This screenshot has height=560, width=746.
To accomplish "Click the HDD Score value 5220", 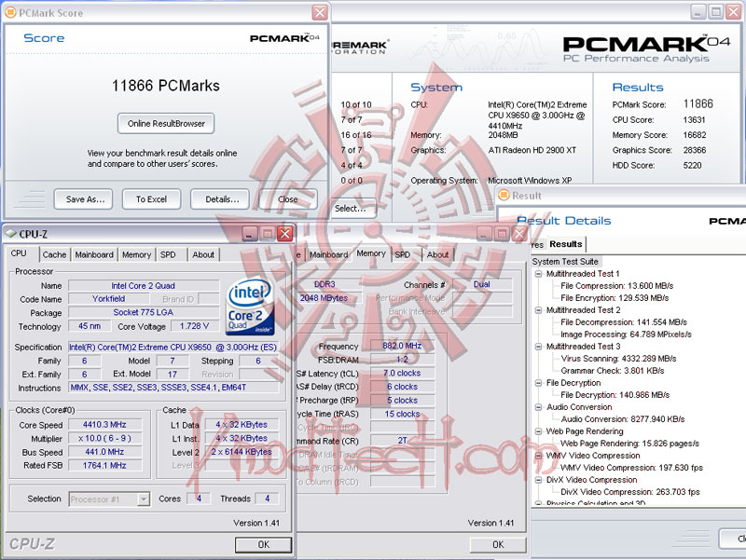I will click(x=692, y=166).
